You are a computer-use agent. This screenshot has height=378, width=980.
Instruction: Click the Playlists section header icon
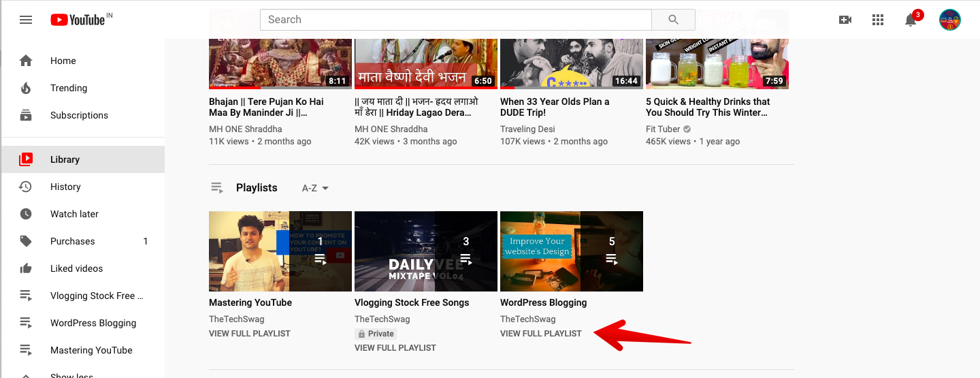pos(216,187)
